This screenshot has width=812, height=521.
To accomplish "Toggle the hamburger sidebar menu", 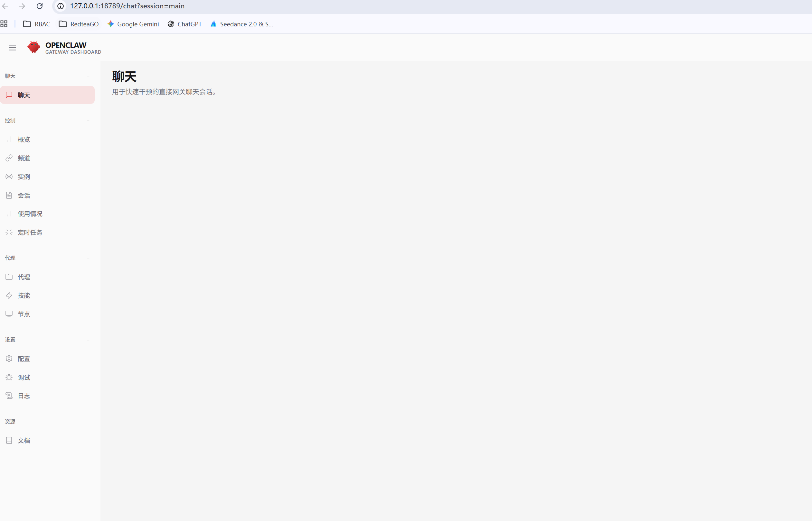I will 13,48.
